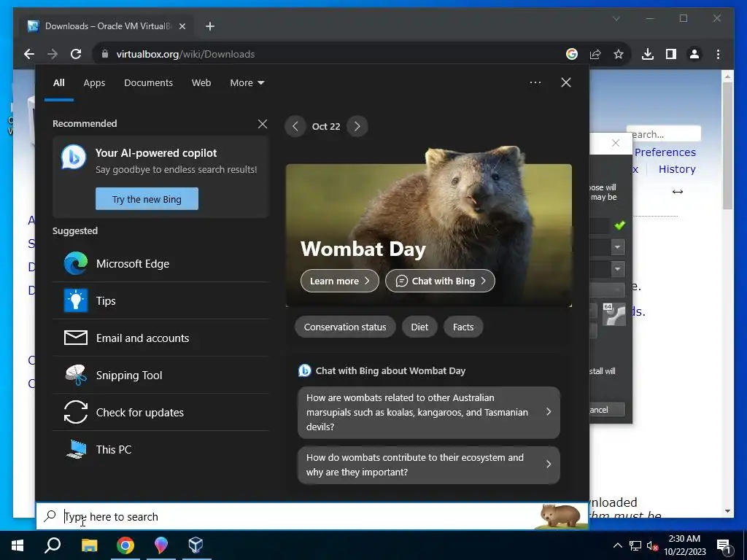Open the second dropdown arrow in the installer dialog
The image size is (747, 560).
pyautogui.click(x=618, y=269)
